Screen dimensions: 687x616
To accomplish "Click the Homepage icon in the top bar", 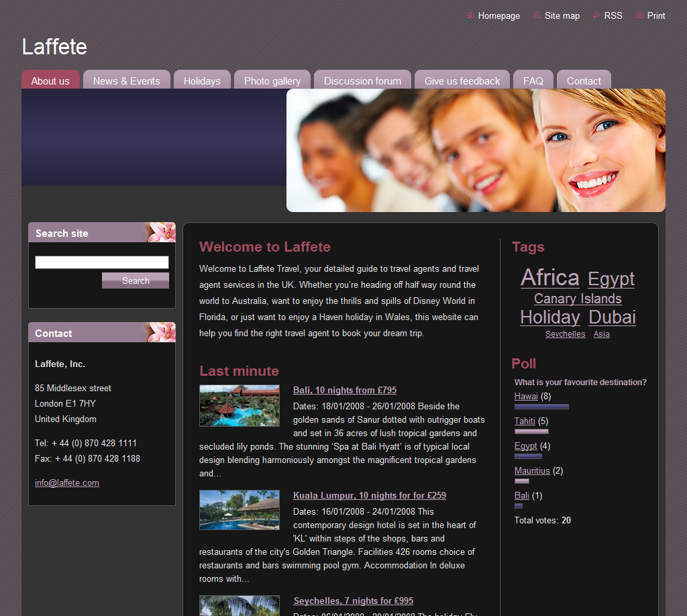I will click(x=470, y=15).
